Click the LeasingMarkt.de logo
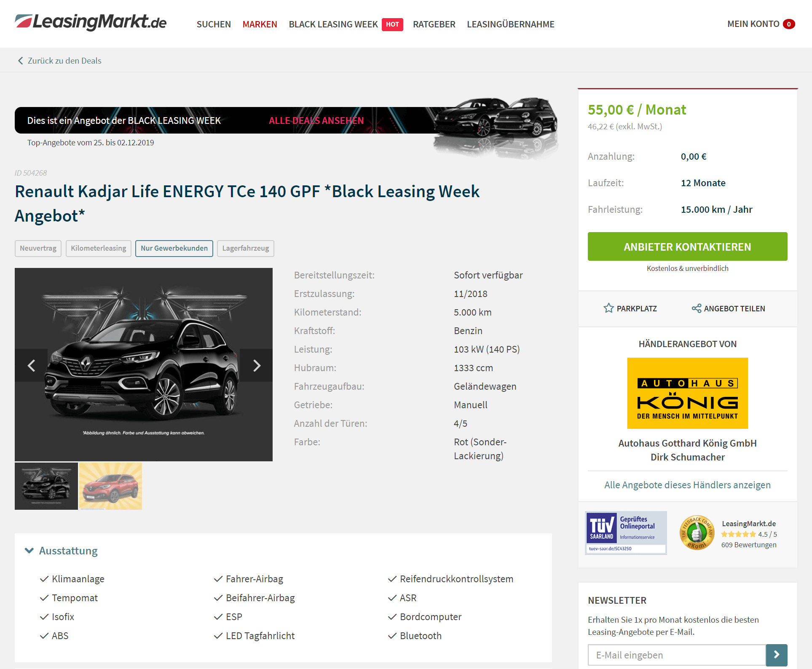812x669 pixels. (91, 22)
